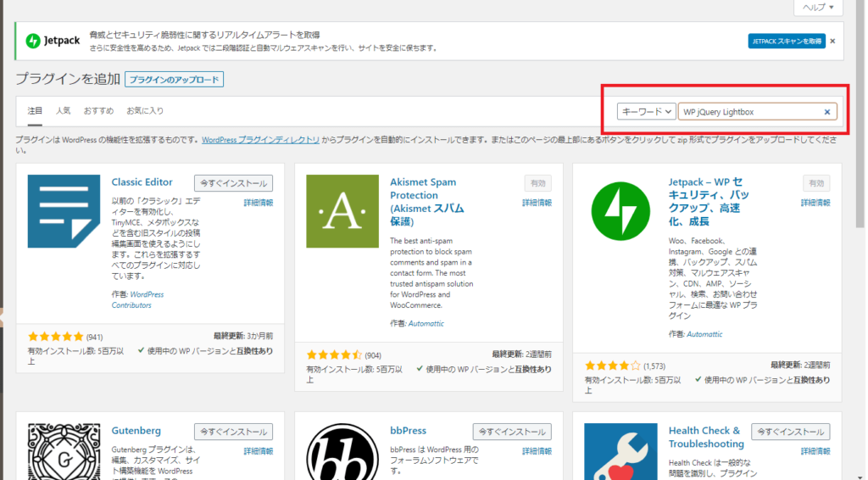868x480 pixels.
Task: Install bbPress with 今すぐインストール button
Action: (x=511, y=432)
